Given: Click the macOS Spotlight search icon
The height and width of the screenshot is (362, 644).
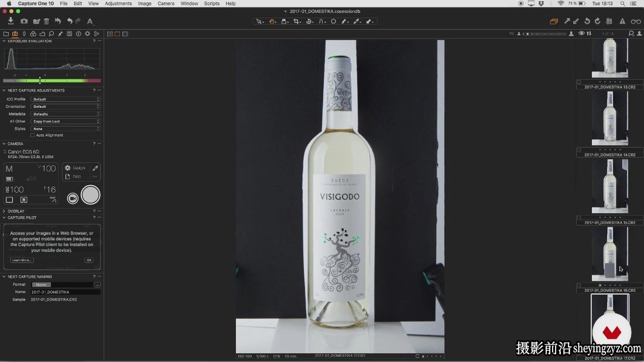Looking at the screenshot, I should pyautogui.click(x=623, y=4).
